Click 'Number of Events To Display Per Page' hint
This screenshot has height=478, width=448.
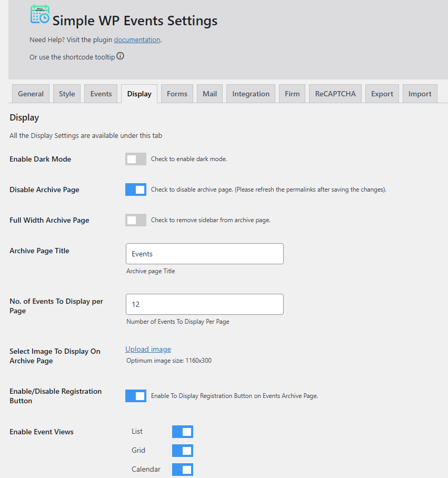[x=178, y=322]
